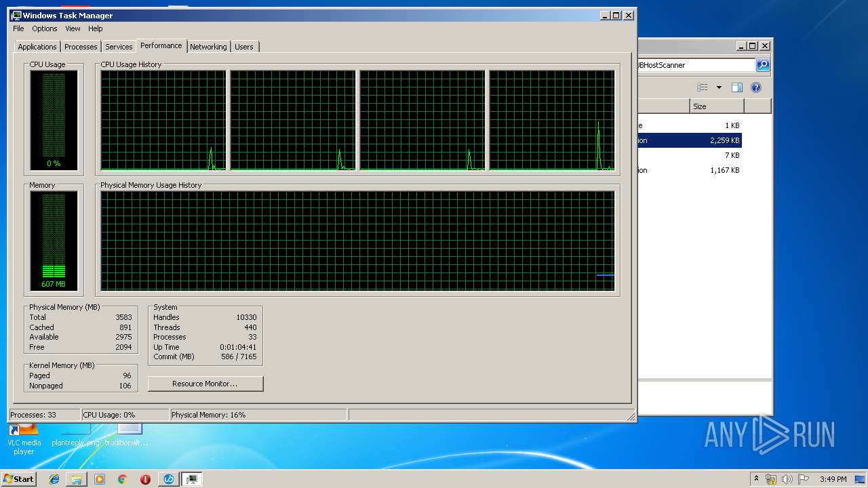Image resolution: width=868 pixels, height=488 pixels.
Task: Open Explorer help question mark icon
Action: click(x=756, y=87)
